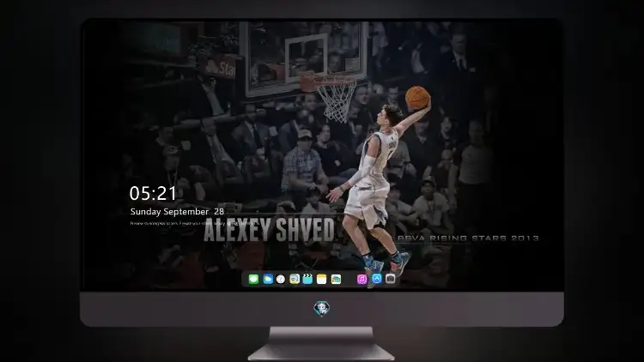Click the logo on the monitor chin
This screenshot has width=644, height=362.
pos(322,309)
